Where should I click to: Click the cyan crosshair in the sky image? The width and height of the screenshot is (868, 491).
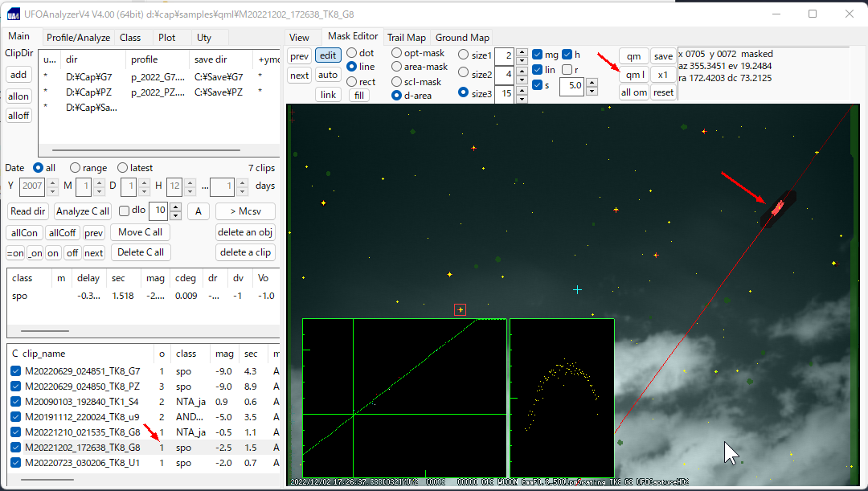click(x=577, y=289)
